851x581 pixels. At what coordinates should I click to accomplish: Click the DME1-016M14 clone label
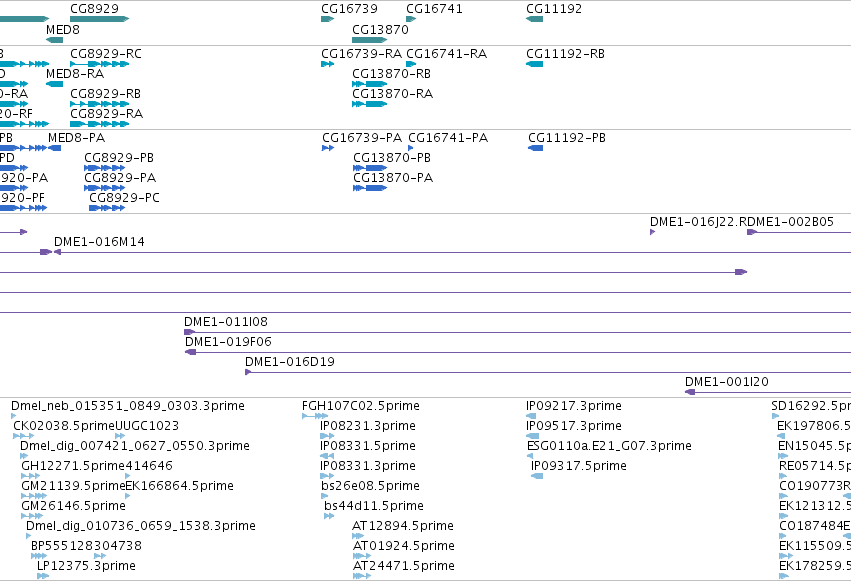99,242
